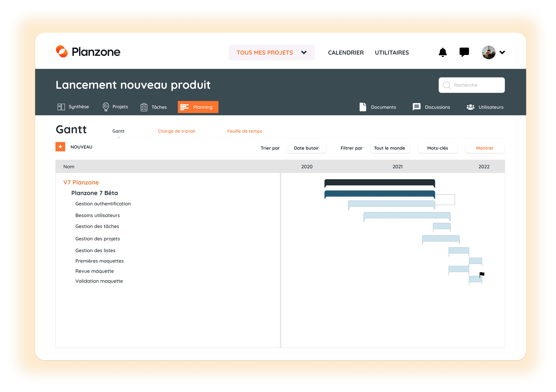The width and height of the screenshot is (556, 392).
Task: Click the search magnifier icon
Action: click(x=447, y=85)
